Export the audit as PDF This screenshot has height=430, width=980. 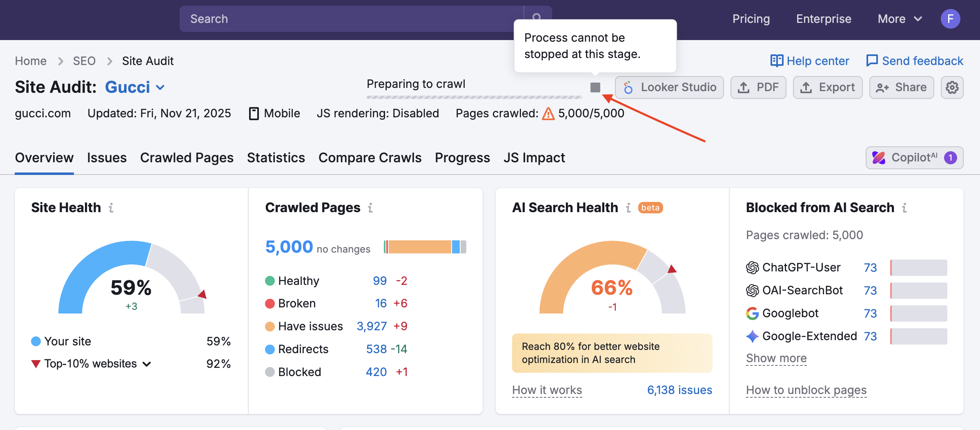(758, 87)
